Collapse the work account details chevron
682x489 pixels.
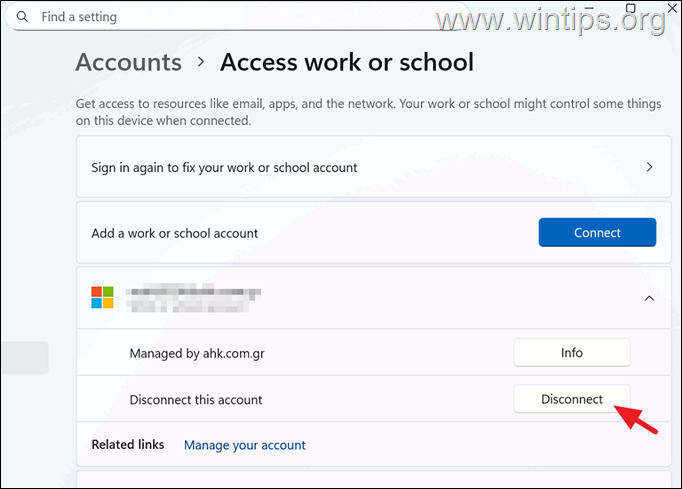coord(649,298)
